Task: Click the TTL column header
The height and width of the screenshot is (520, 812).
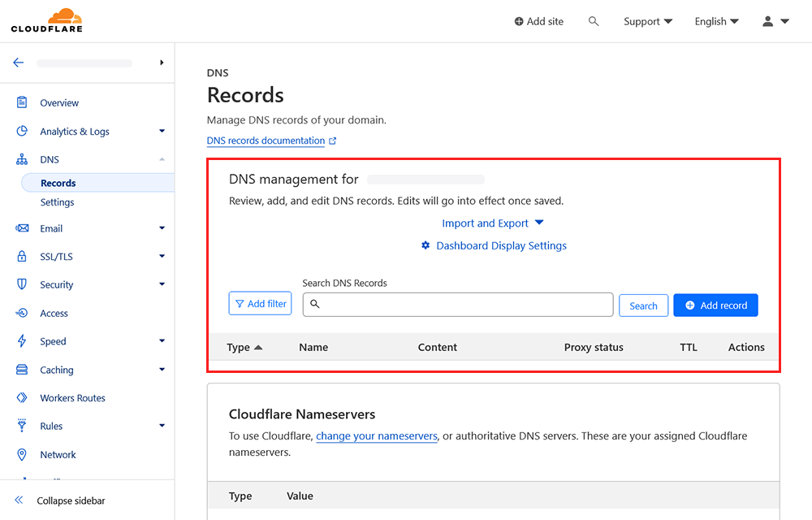Action: tap(689, 347)
